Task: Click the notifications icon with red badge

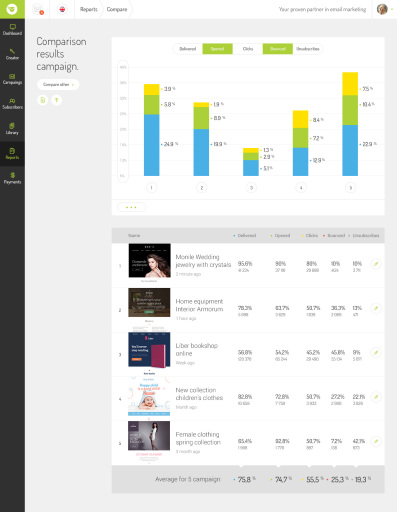Action: [38, 9]
